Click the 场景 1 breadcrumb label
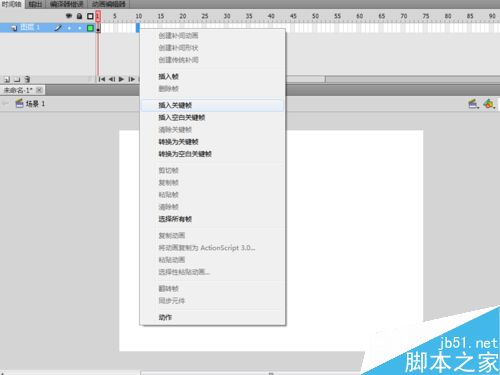 (x=35, y=104)
